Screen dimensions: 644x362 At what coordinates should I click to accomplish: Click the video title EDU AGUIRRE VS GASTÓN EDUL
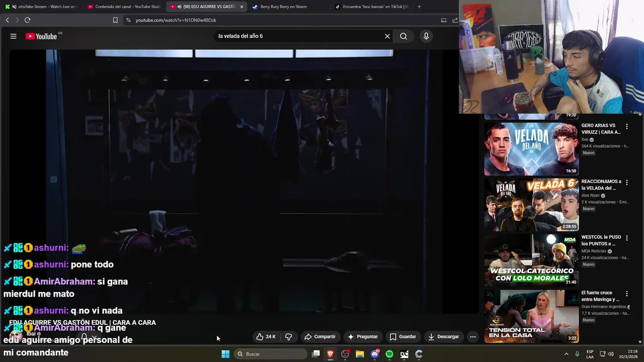pyautogui.click(x=83, y=323)
